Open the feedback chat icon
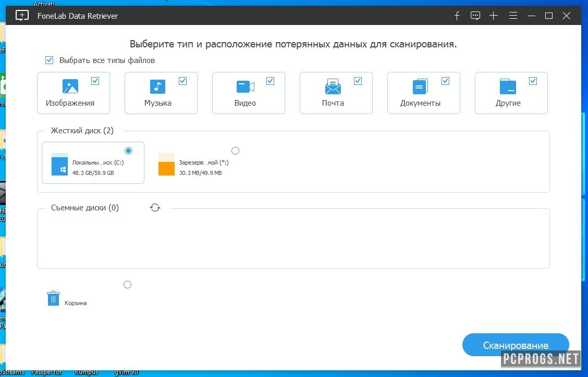This screenshot has width=588, height=377. 475,16
